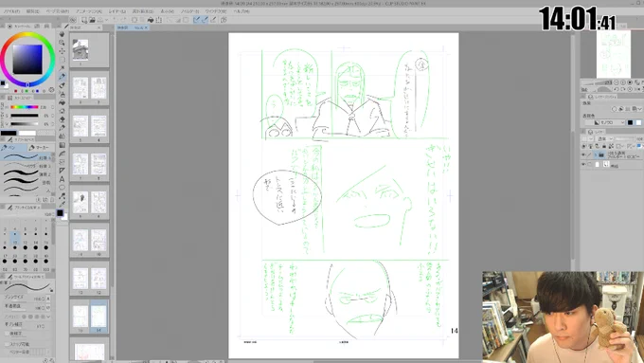Expand the folder layer arrow
Screen dimensions: 644x363
(596, 155)
